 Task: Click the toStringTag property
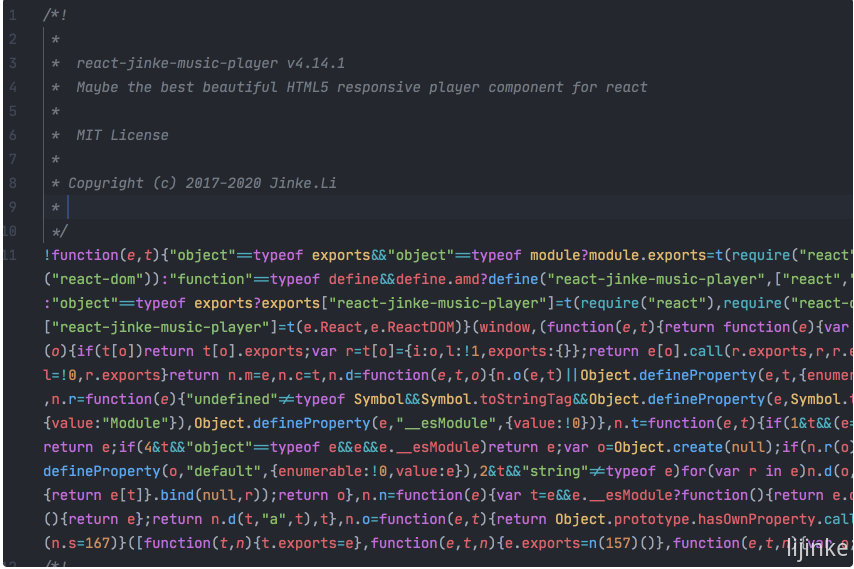click(x=526, y=399)
